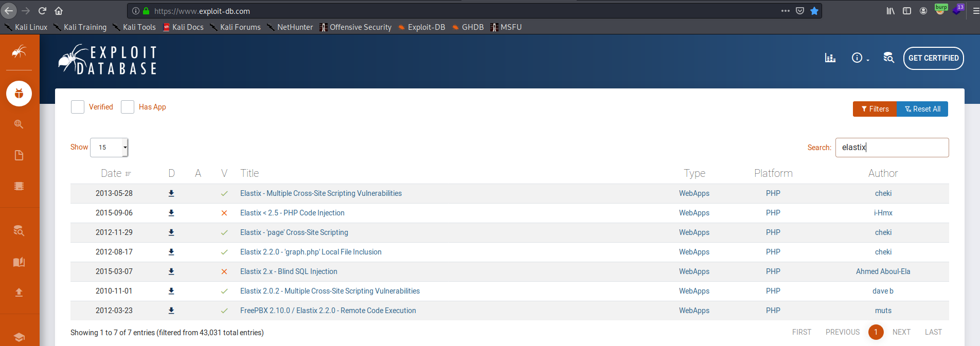Viewport: 980px width, 346px height.
Task: Expand the Show entries dropdown
Action: tap(109, 148)
